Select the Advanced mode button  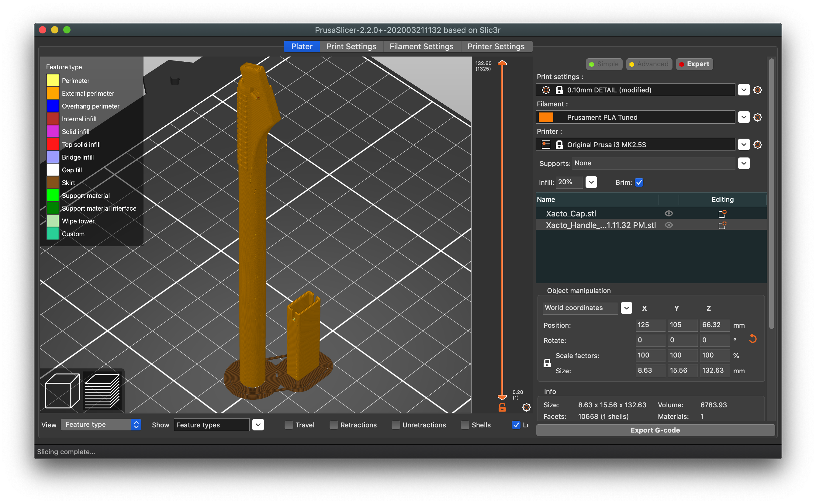click(649, 64)
